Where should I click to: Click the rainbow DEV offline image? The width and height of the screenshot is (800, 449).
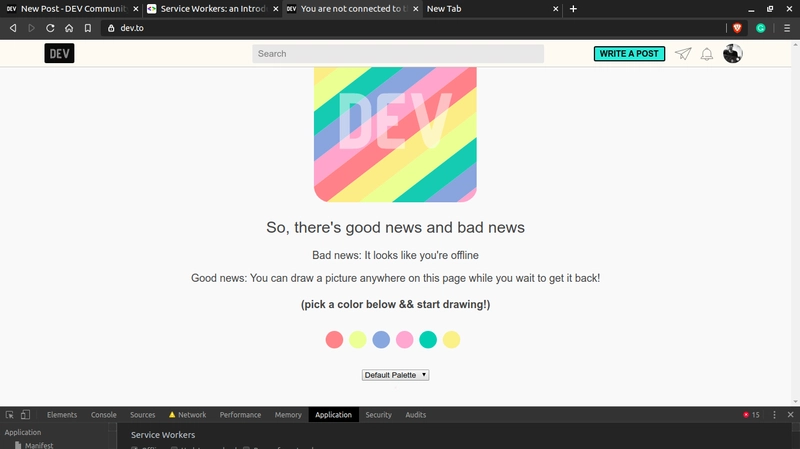[x=395, y=135]
